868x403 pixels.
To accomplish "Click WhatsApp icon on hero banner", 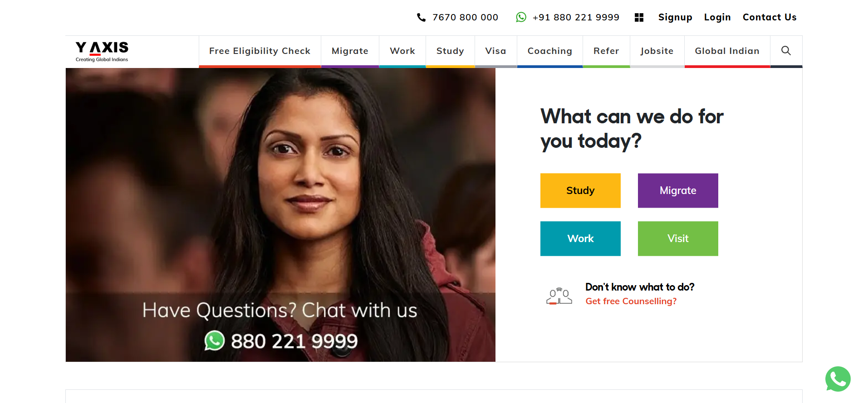I will tap(215, 340).
